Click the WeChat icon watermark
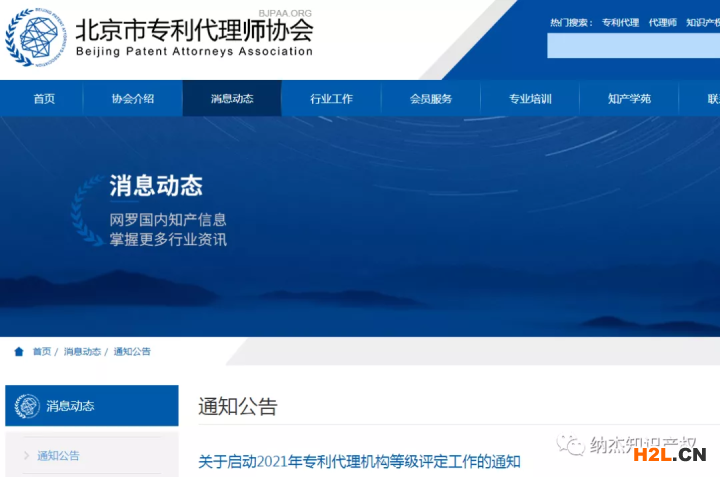This screenshot has height=477, width=720. click(x=571, y=444)
